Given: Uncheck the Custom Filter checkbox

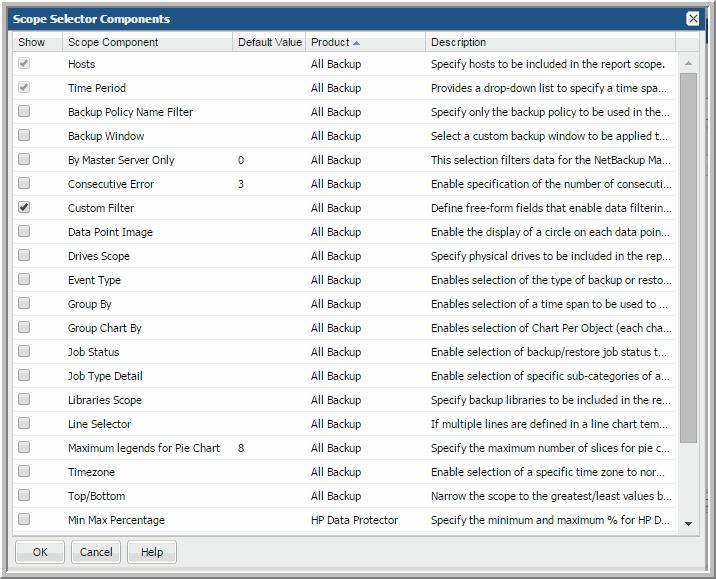Looking at the screenshot, I should tap(24, 208).
